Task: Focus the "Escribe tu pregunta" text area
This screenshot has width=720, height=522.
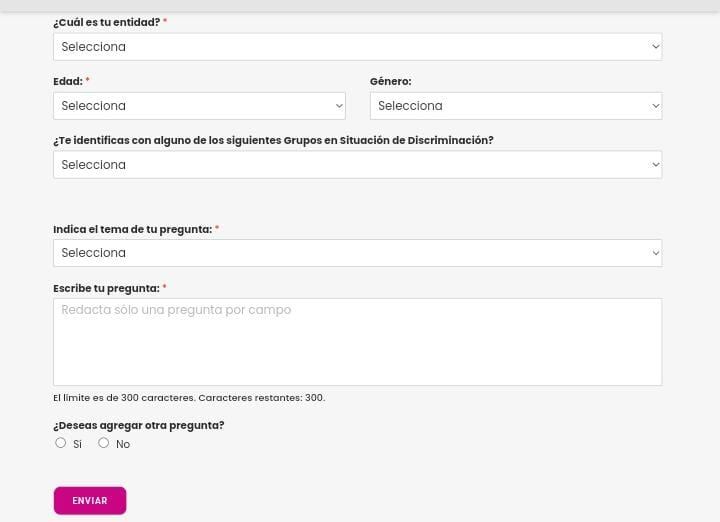Action: click(357, 342)
